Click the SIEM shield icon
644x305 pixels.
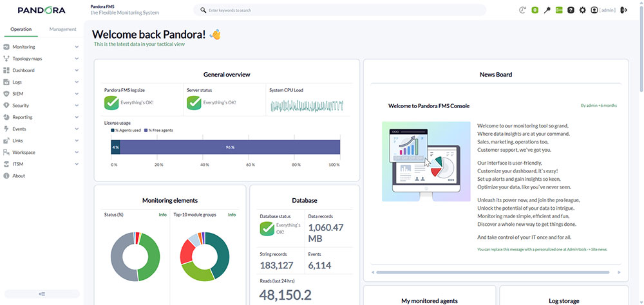(x=6, y=93)
